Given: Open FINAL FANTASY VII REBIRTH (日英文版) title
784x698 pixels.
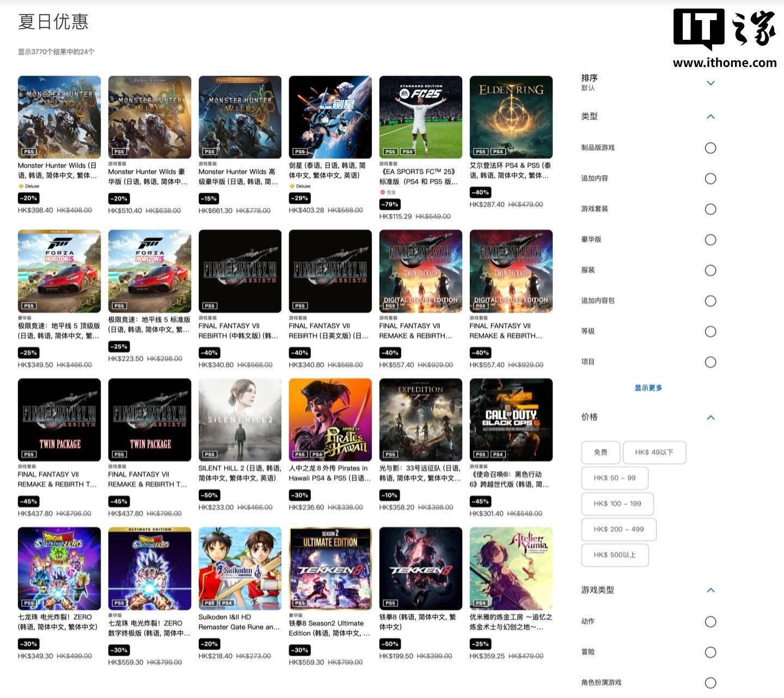Looking at the screenshot, I should pos(328,330).
